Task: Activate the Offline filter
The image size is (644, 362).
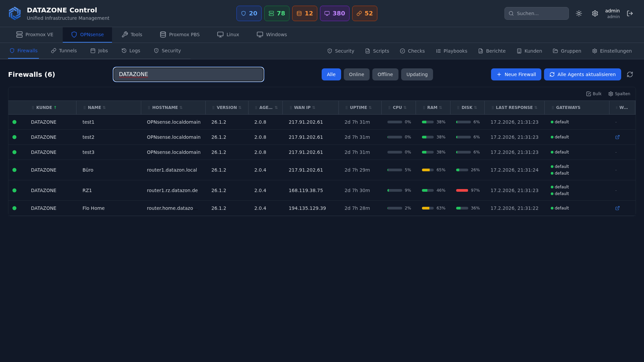Action: click(x=385, y=74)
